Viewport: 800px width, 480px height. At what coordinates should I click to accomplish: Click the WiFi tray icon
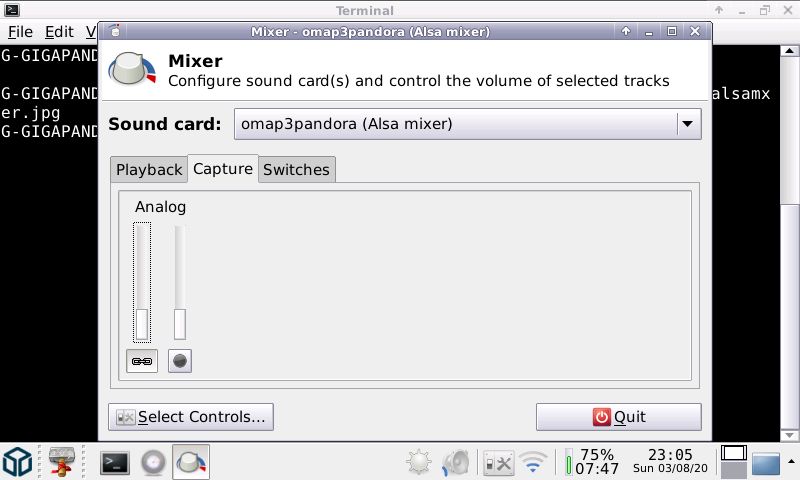(534, 462)
